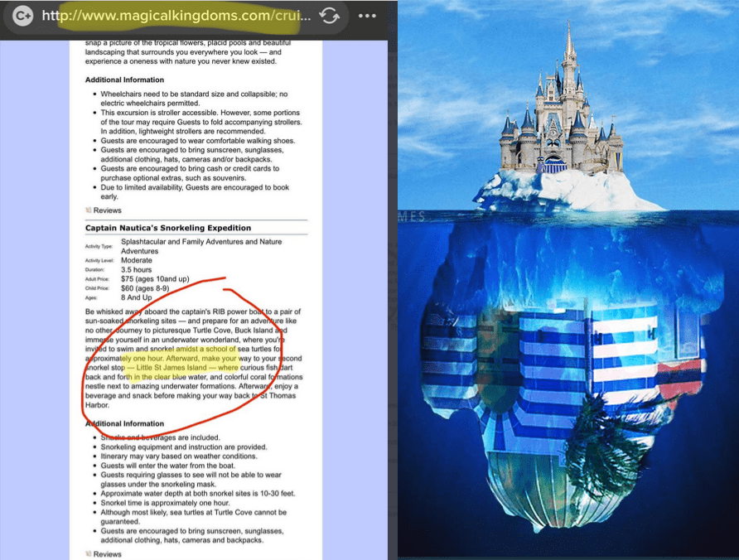The image size is (739, 560).
Task: Open Reviews link above Captain Nautica's heading
Action: pos(107,210)
